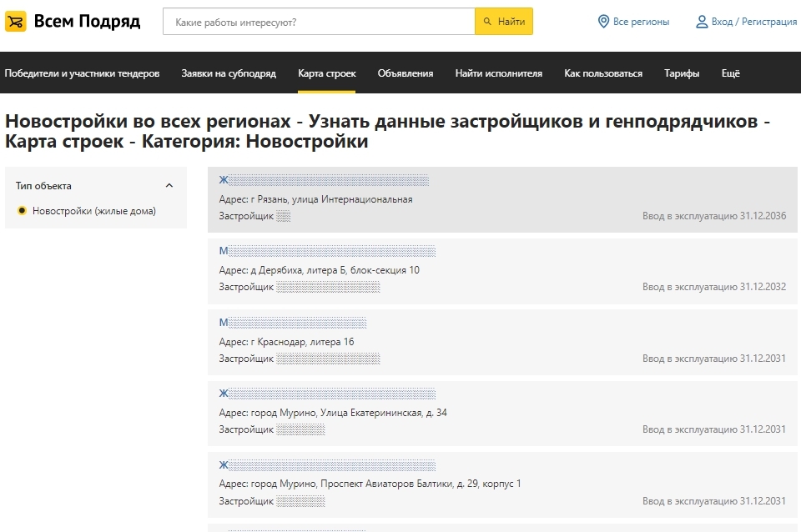Click the Всем Подряд wheelbarrow logo icon
Viewport: 801px width, 532px height.
pyautogui.click(x=15, y=22)
